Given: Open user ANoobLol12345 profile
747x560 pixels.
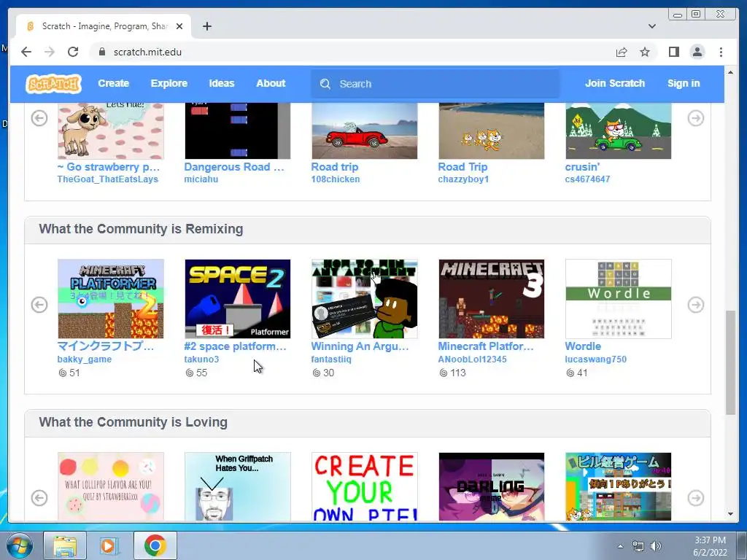Looking at the screenshot, I should coord(472,359).
